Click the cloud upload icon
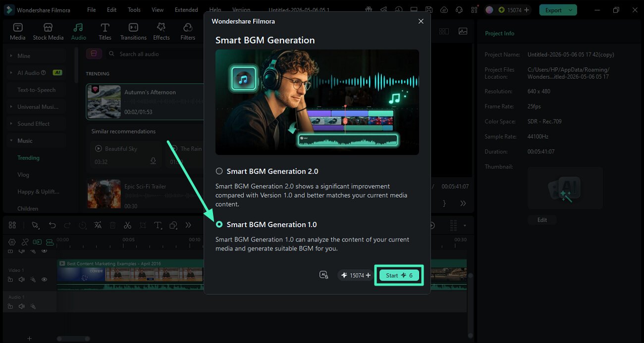Viewport: 644px width, 343px height. pyautogui.click(x=444, y=10)
